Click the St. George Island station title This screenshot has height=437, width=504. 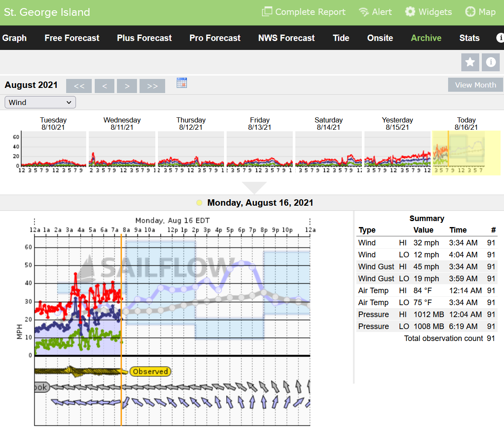point(47,12)
